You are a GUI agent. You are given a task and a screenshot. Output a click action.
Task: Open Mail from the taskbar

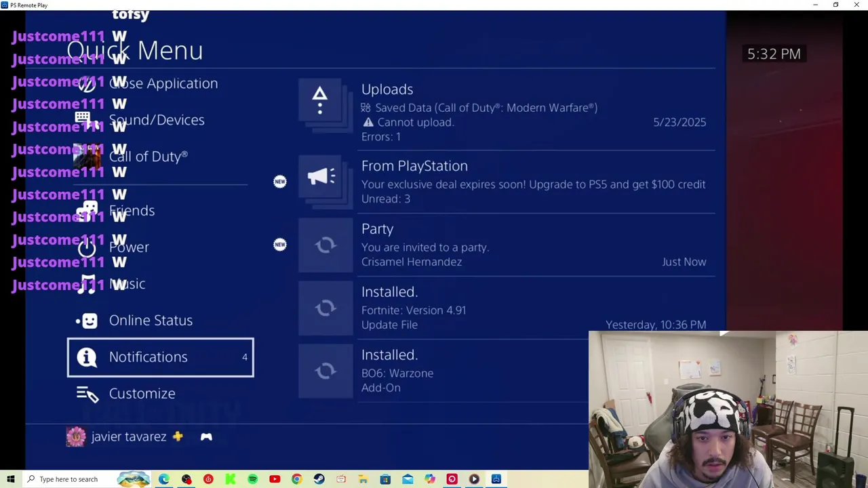tap(408, 479)
